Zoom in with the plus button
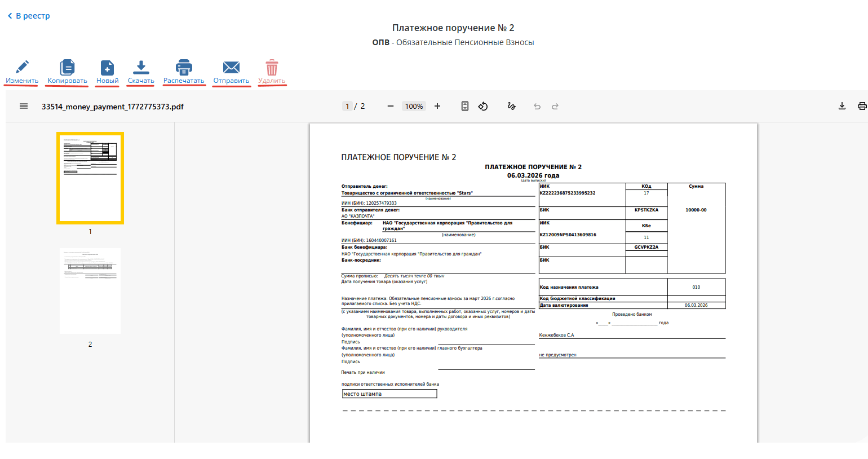This screenshot has height=459, width=868. 437,106
